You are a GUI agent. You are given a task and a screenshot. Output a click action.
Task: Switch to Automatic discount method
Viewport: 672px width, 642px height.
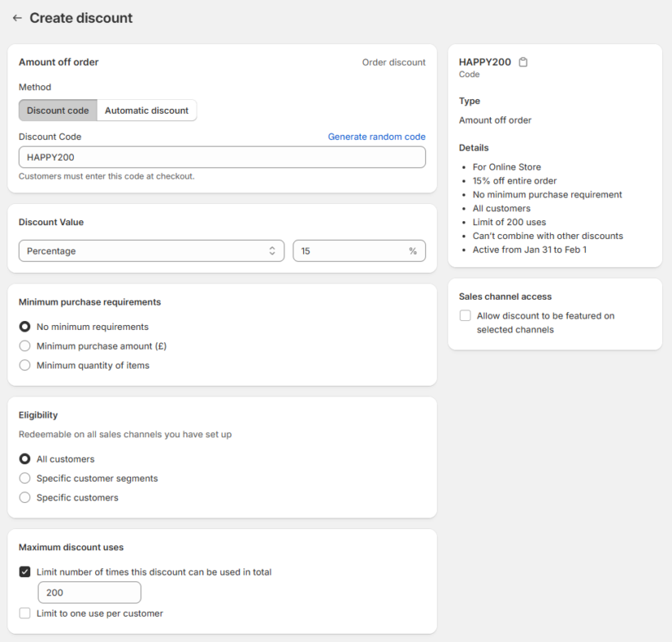pos(147,111)
